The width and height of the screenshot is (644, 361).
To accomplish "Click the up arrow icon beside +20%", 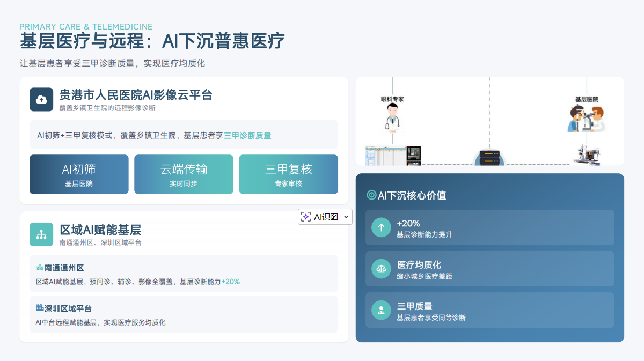I will coord(382,227).
